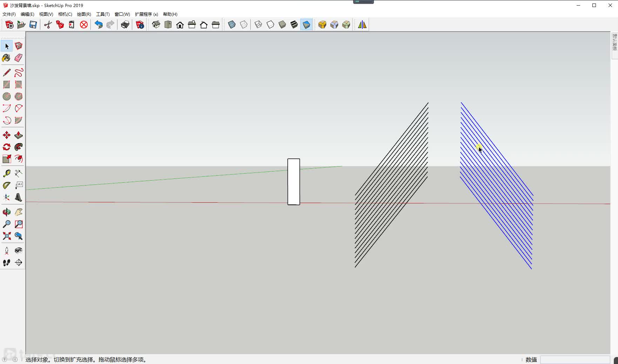Enable Hidden Line face style
The width and height of the screenshot is (618, 364).
(270, 25)
